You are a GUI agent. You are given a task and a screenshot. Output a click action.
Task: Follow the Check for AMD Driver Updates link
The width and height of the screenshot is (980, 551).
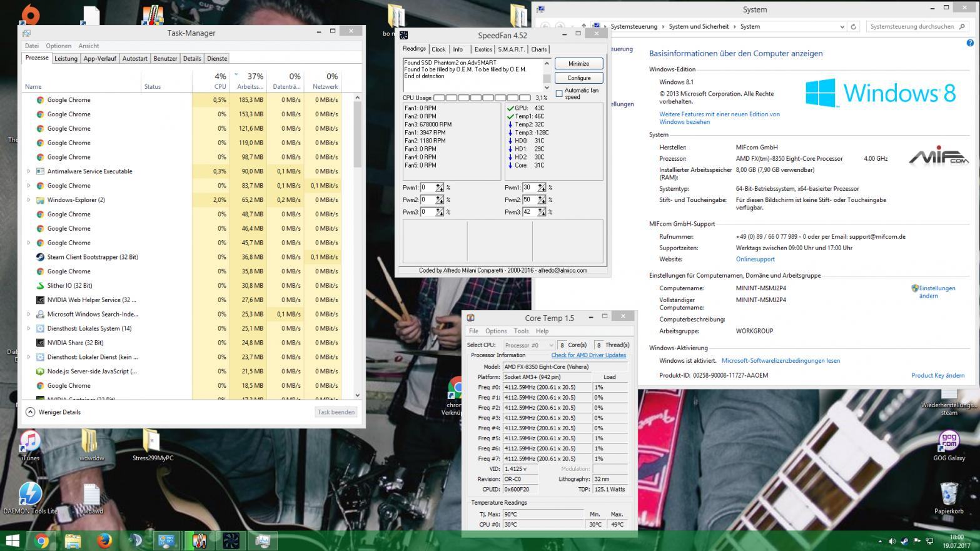point(588,355)
